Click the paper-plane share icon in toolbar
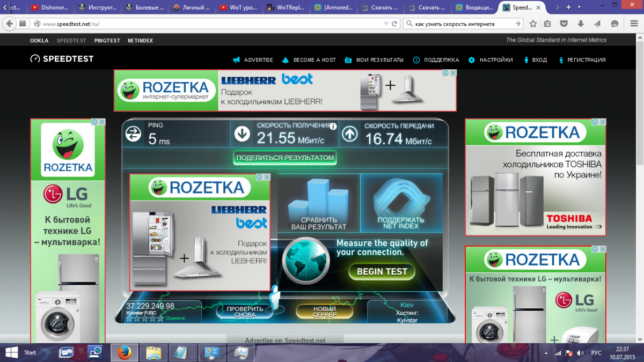 pyautogui.click(x=597, y=24)
